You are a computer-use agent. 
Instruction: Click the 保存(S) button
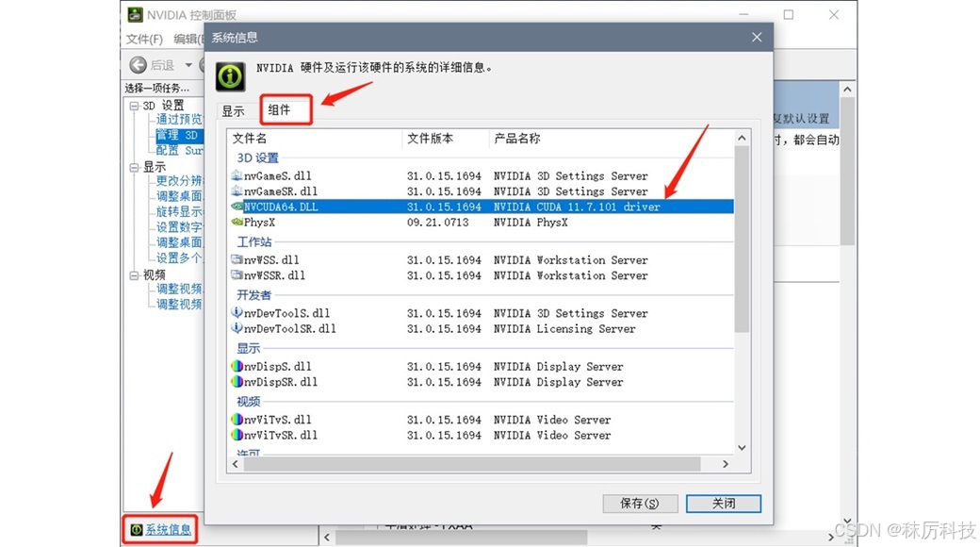640,504
